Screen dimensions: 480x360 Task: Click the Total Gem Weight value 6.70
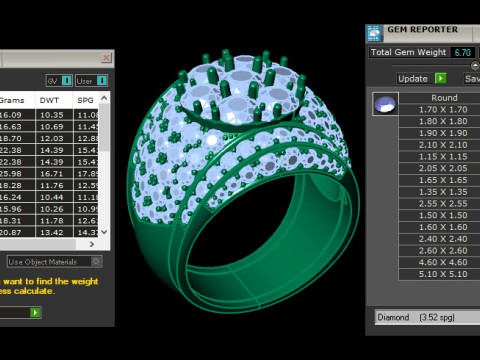point(463,53)
